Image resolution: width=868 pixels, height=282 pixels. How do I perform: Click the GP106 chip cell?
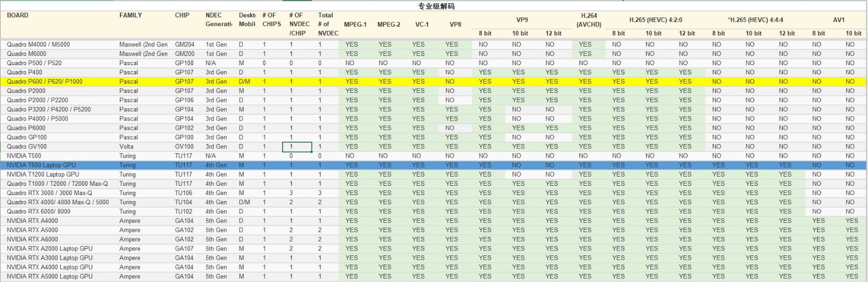(x=184, y=100)
